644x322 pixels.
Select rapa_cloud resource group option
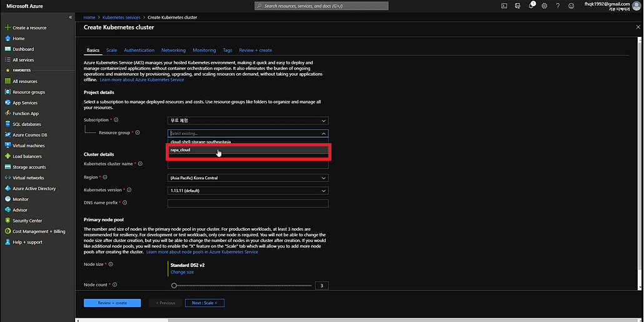click(x=248, y=150)
